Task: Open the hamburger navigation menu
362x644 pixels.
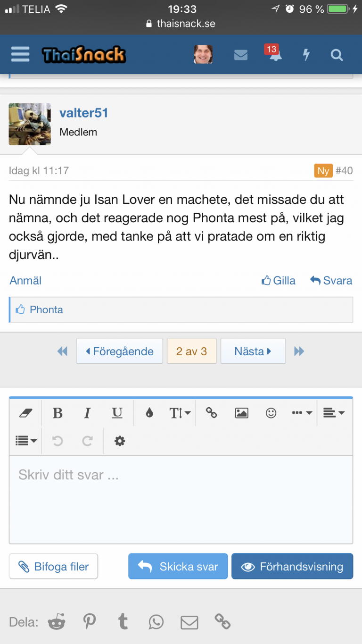Action: coord(20,55)
